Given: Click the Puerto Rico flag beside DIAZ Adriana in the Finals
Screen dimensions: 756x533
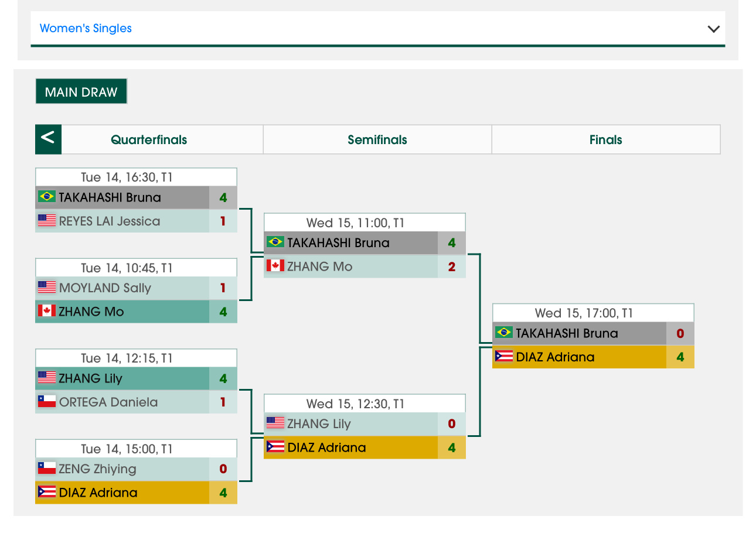Looking at the screenshot, I should [504, 356].
